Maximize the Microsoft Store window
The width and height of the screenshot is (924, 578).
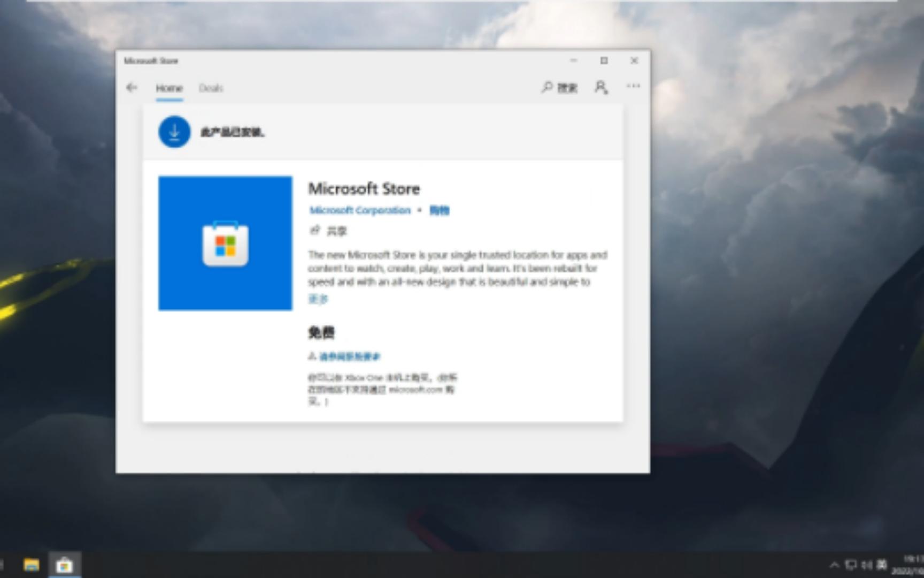pos(604,60)
